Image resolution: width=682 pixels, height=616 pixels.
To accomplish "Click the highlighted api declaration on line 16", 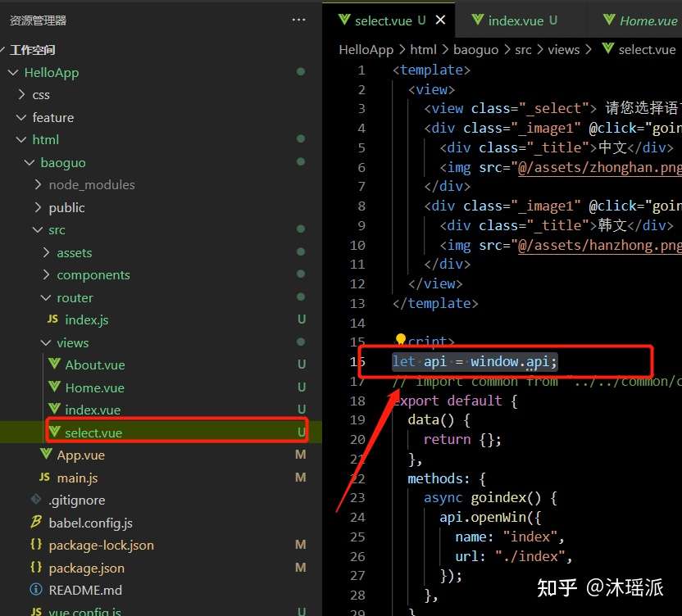I will 475,360.
